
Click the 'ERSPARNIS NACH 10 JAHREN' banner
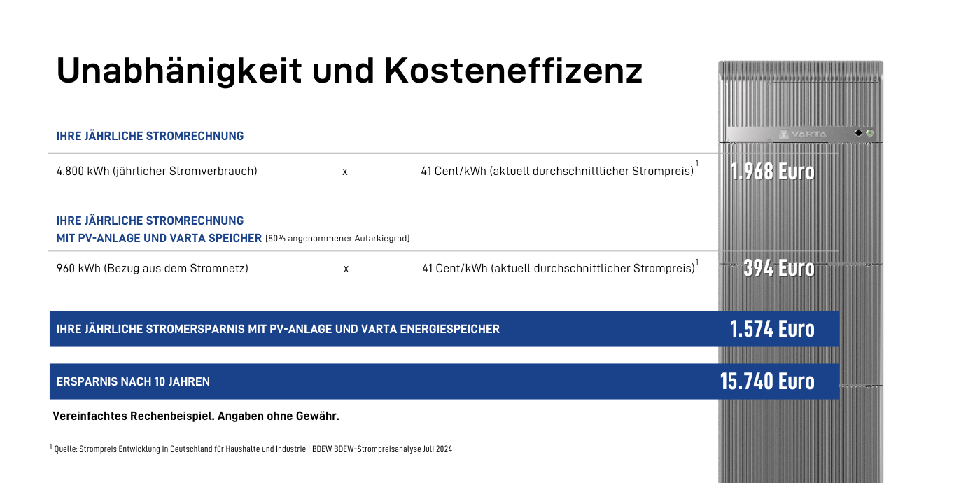[133, 381]
